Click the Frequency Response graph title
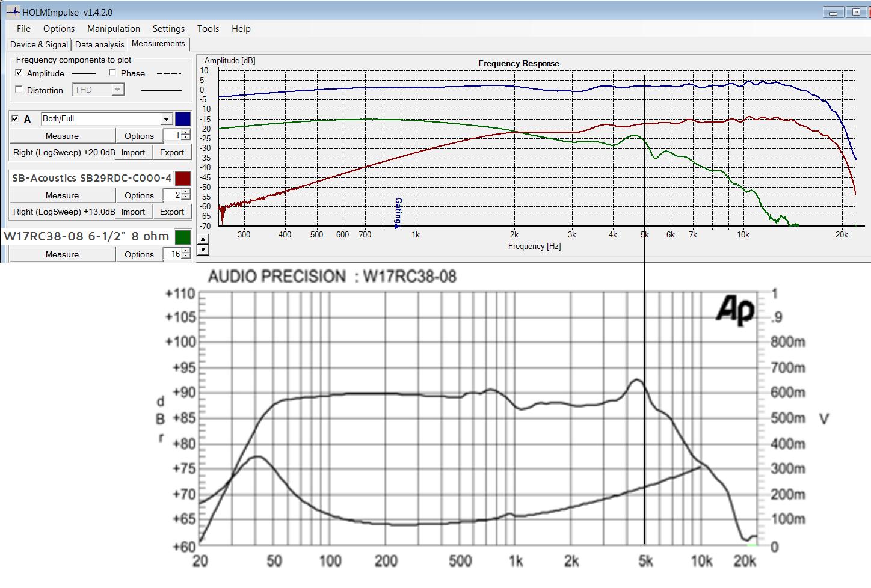871x588 pixels. click(x=519, y=63)
